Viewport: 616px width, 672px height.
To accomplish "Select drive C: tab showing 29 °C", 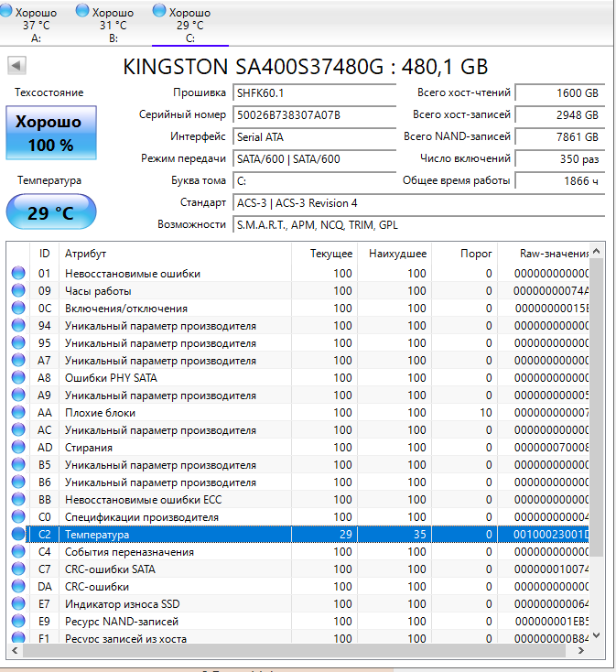I will (x=190, y=23).
